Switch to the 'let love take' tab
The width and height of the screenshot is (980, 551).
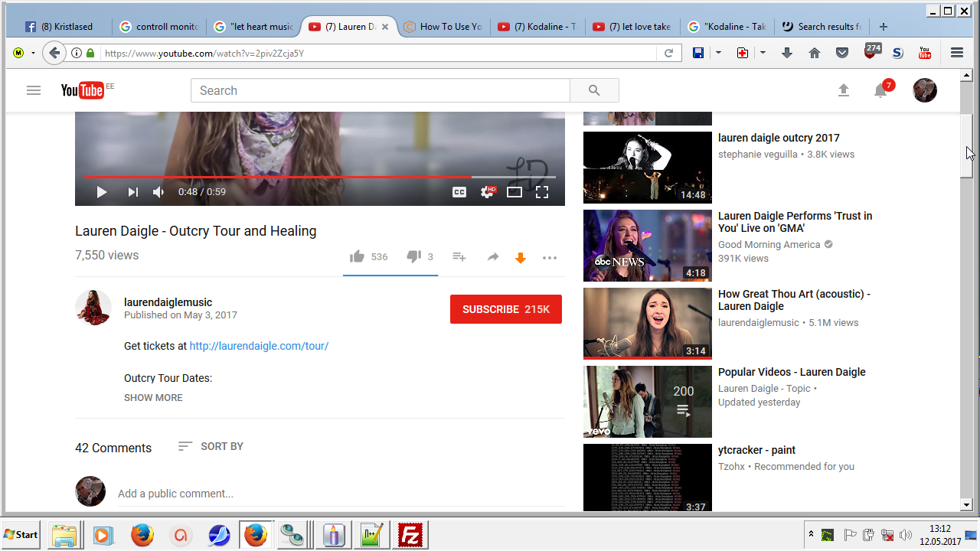click(632, 27)
